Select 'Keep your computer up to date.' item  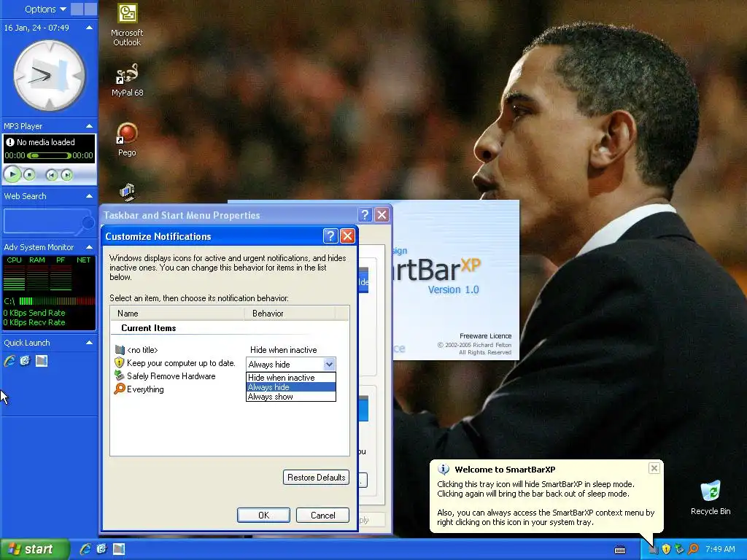[x=181, y=363]
